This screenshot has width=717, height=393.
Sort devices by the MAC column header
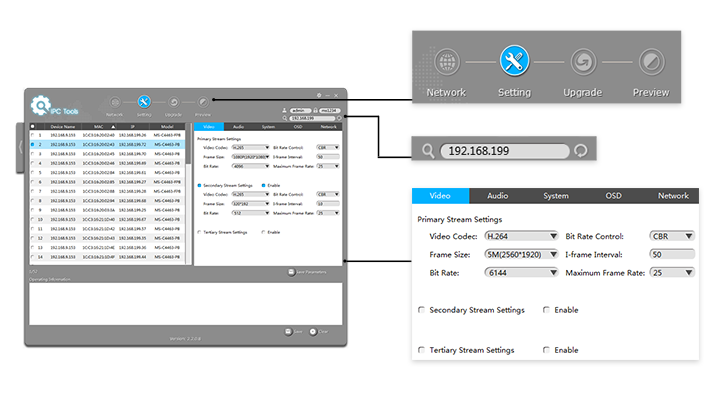coord(99,127)
